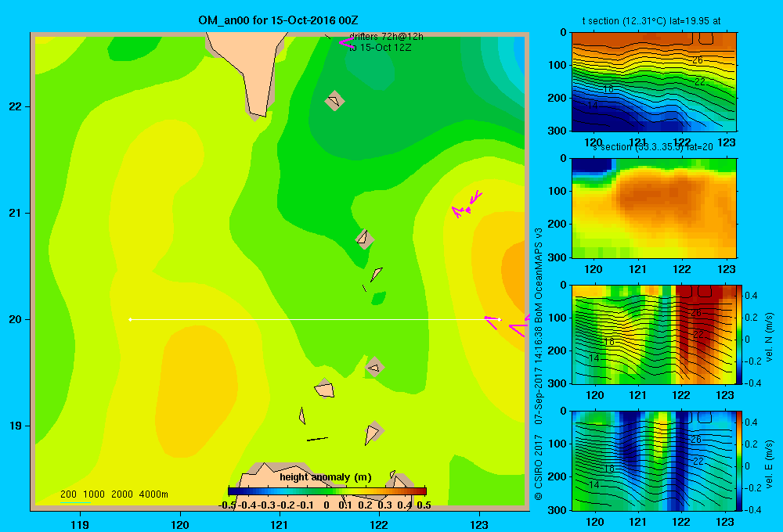The height and width of the screenshot is (532, 783).
Task: Click the "-0.5" value on height anomaly scale
Action: [x=227, y=505]
